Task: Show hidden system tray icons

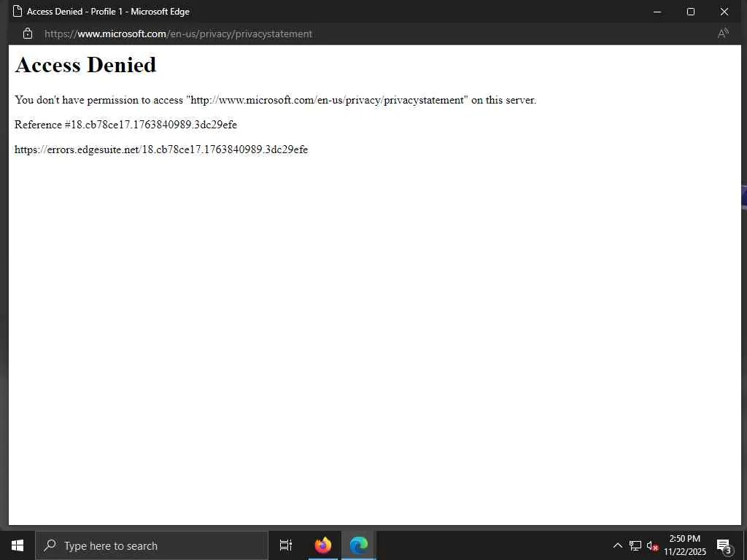Action: 617,545
